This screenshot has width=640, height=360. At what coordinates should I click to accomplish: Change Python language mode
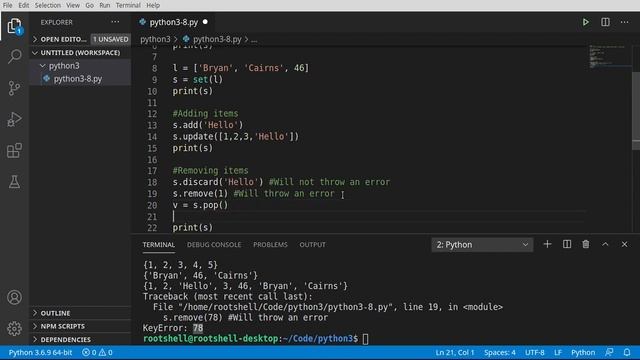[x=583, y=352]
